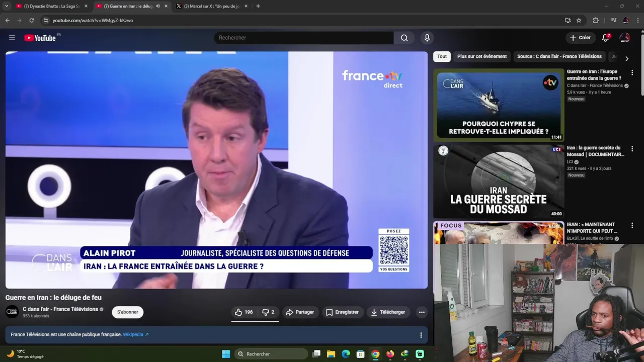Open the YouTube hamburger guide menu
644x362 pixels.
(x=12, y=38)
